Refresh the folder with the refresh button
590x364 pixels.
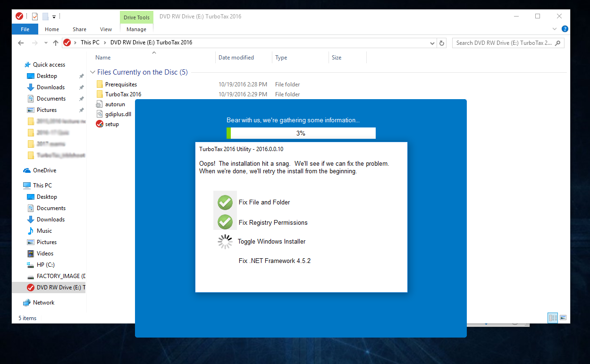(442, 43)
